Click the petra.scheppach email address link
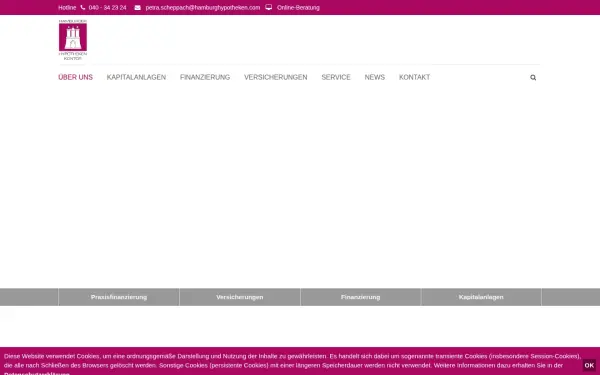600x375 pixels. [x=202, y=8]
